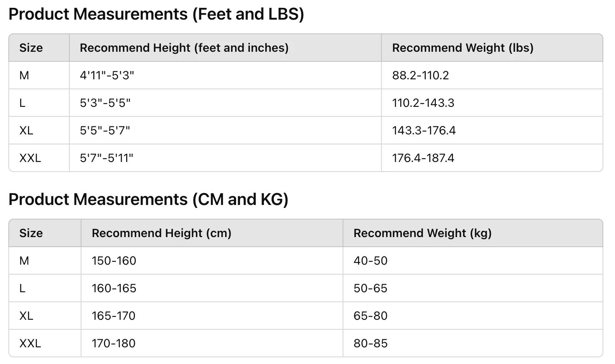Click the Size header in the cm/kg table
Viewport: 615px width, 364px height.
tap(31, 233)
